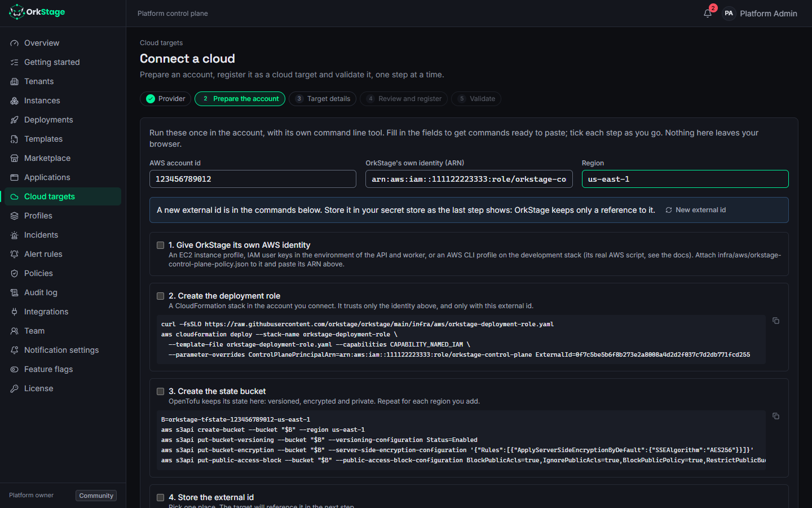Click the Policies shield icon
The width and height of the screenshot is (812, 508).
pyautogui.click(x=15, y=273)
